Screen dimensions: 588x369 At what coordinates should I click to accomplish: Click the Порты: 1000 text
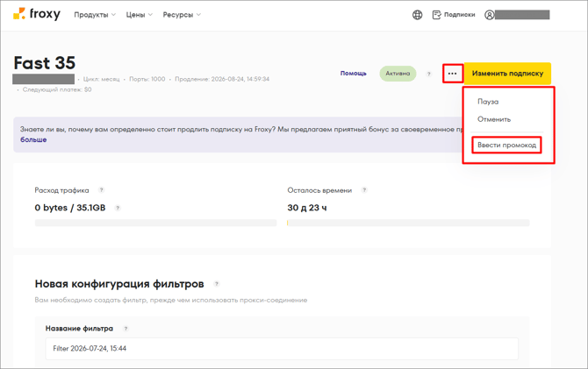147,79
